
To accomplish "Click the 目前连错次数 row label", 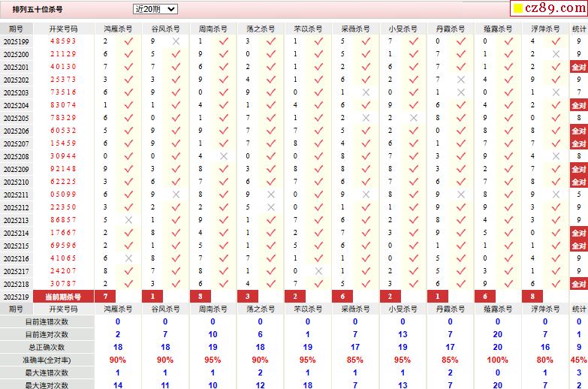I will pyautogui.click(x=47, y=322).
